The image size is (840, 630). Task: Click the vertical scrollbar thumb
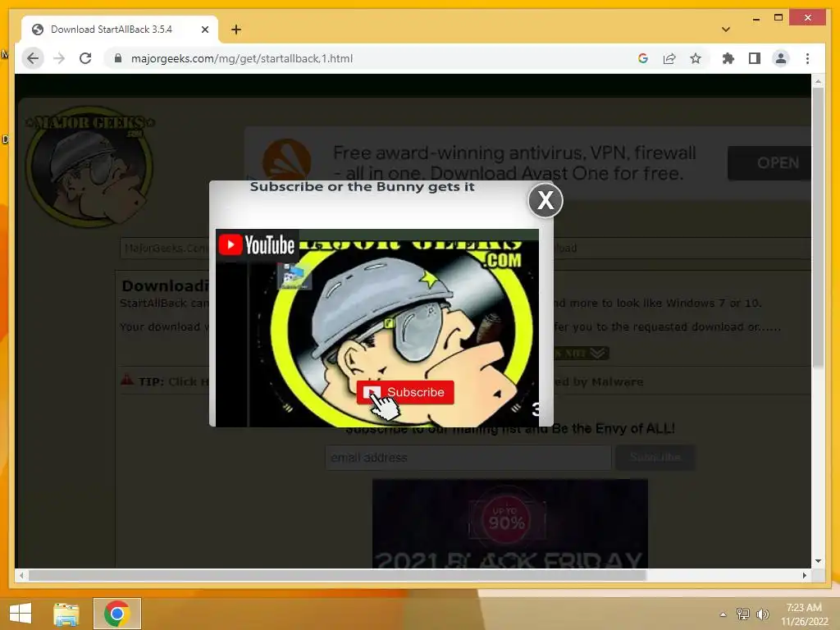(x=818, y=228)
